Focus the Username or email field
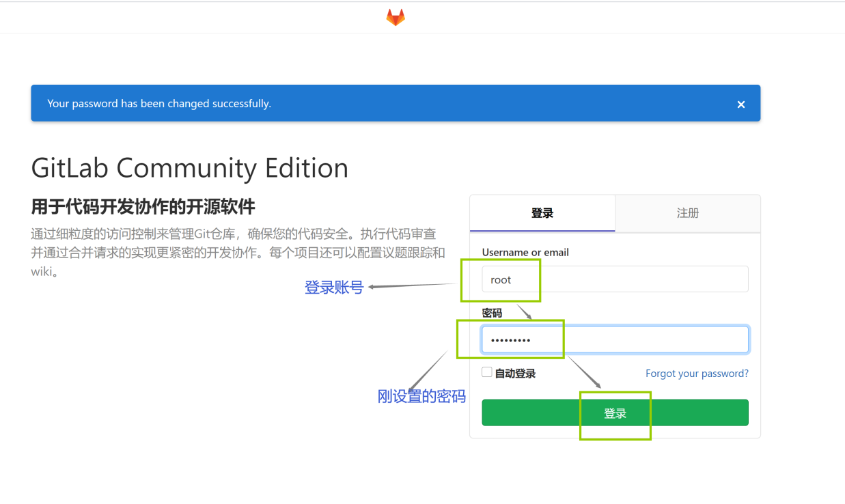The image size is (845, 504). [x=615, y=279]
